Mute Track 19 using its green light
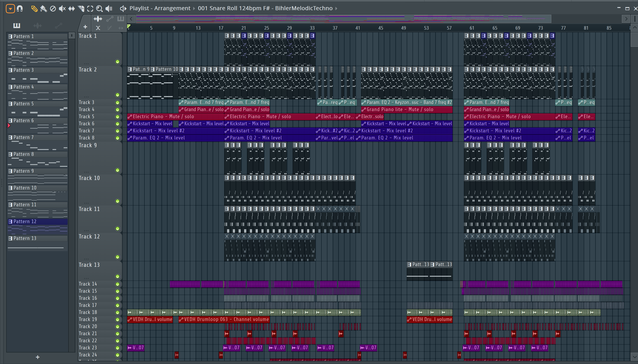 117,319
